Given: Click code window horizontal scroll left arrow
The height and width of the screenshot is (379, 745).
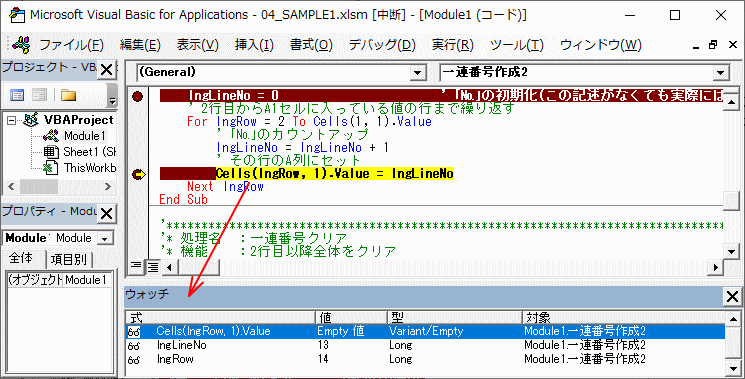Looking at the screenshot, I should [x=169, y=267].
